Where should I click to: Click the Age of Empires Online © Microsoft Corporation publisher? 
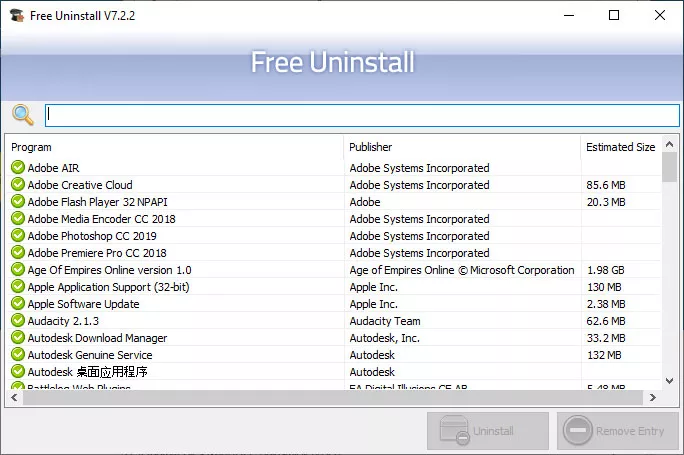(x=462, y=270)
